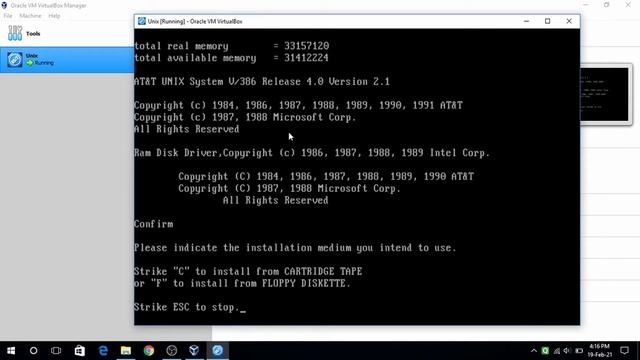Minimize the VirtualBox Manager window
Screen dimensions: 640x360
pyautogui.click(x=586, y=5)
